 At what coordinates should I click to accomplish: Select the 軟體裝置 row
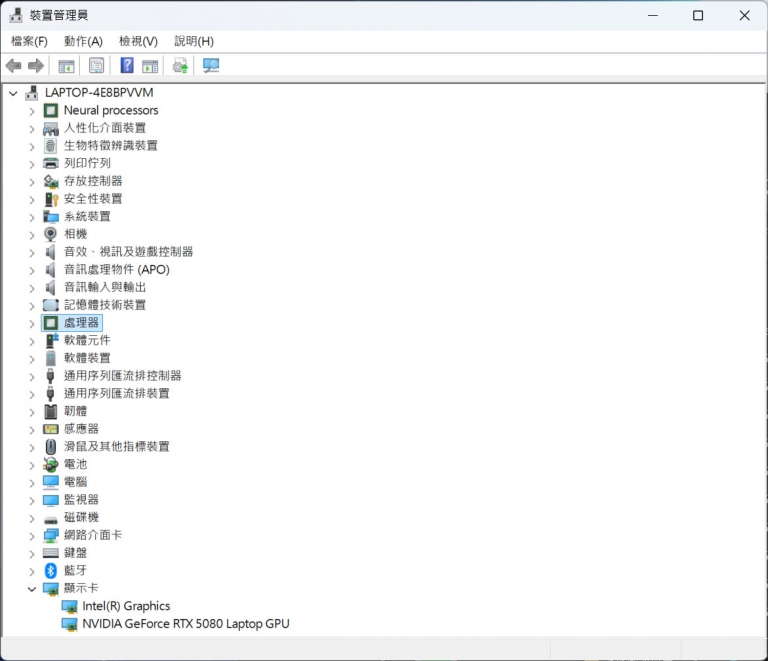[x=87, y=358]
